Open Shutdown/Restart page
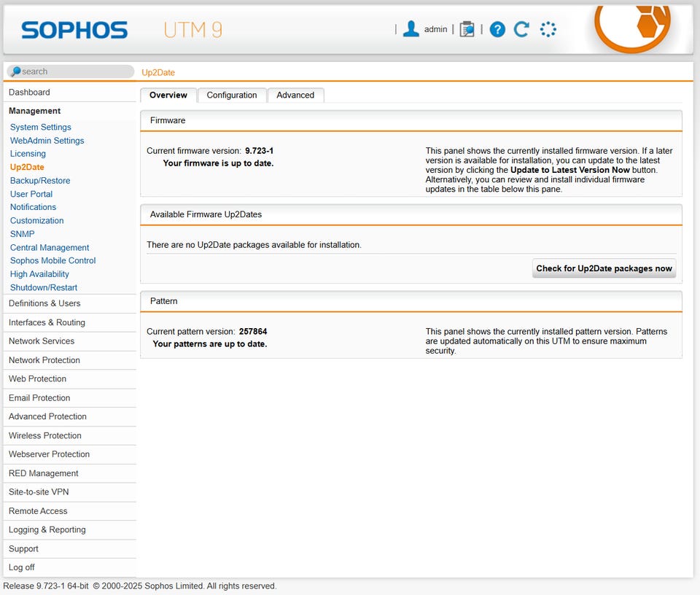Viewport: 700px width, 595px height. point(44,288)
